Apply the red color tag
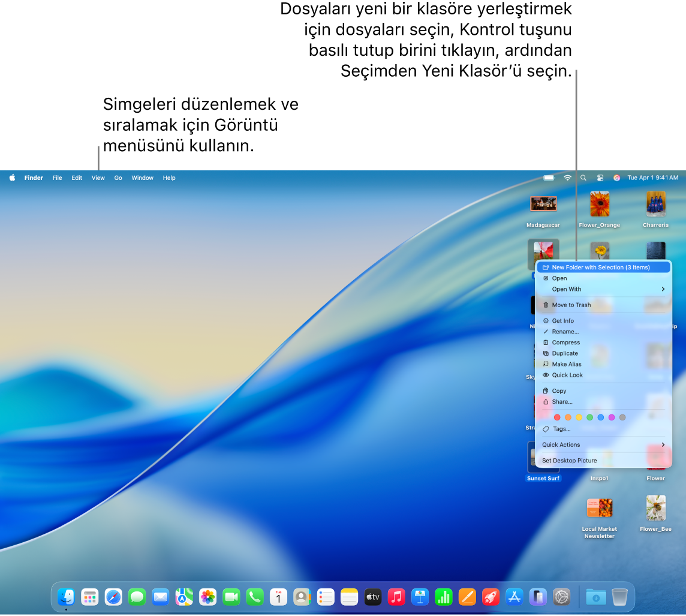The height and width of the screenshot is (616, 686). coord(557,417)
